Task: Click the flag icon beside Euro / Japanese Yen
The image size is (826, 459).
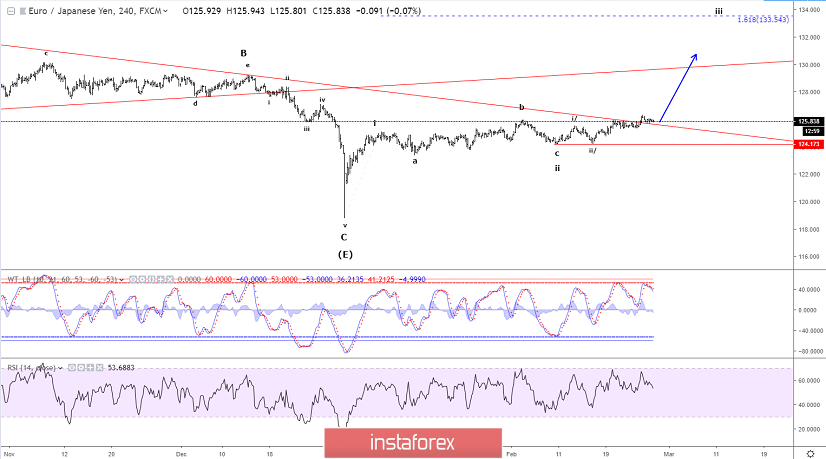Action: [x=23, y=11]
